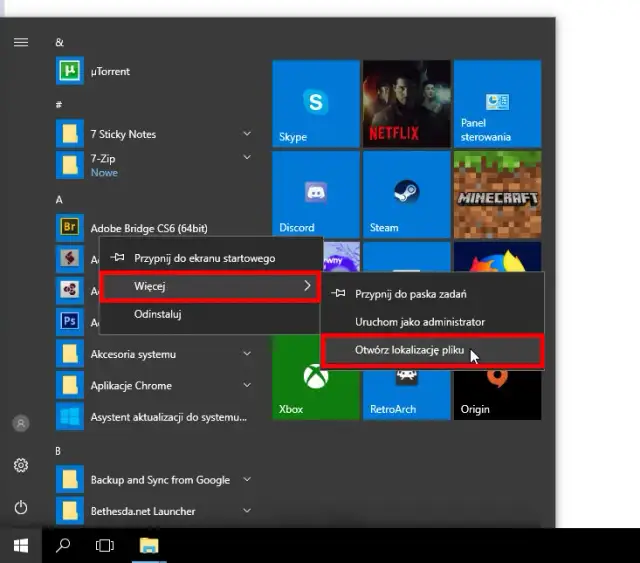Image resolution: width=640 pixels, height=563 pixels.
Task: Open the Panel sterowania tile
Action: [x=498, y=104]
